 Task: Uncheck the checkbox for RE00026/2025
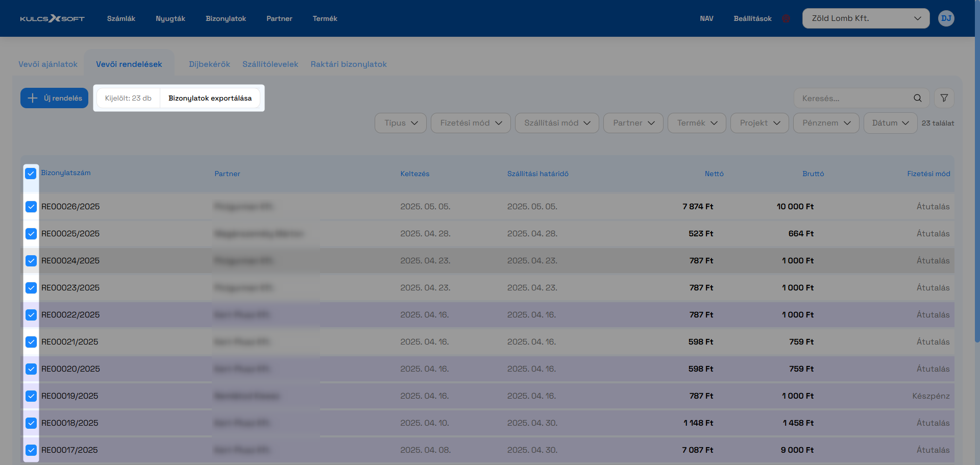tap(31, 207)
